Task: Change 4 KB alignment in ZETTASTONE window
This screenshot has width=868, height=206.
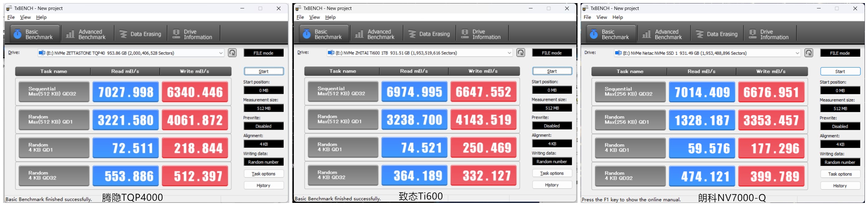Action: click(x=263, y=144)
